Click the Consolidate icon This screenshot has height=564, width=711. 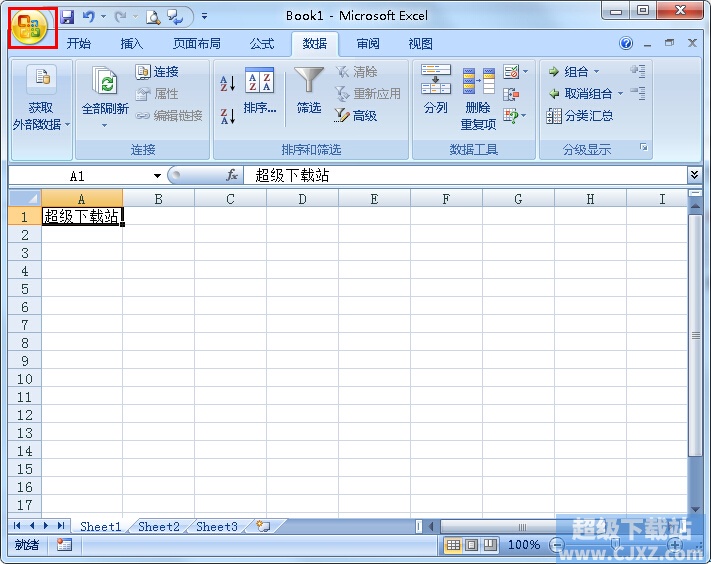coord(511,94)
